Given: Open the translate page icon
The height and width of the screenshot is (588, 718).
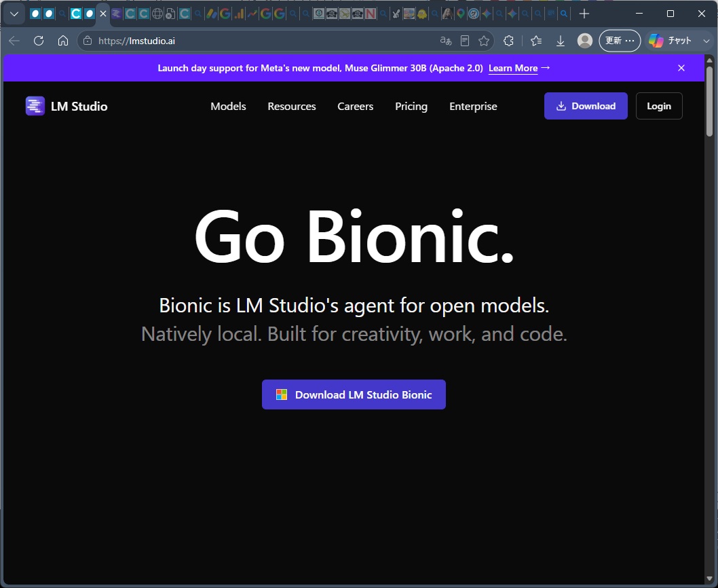Looking at the screenshot, I should click(446, 41).
